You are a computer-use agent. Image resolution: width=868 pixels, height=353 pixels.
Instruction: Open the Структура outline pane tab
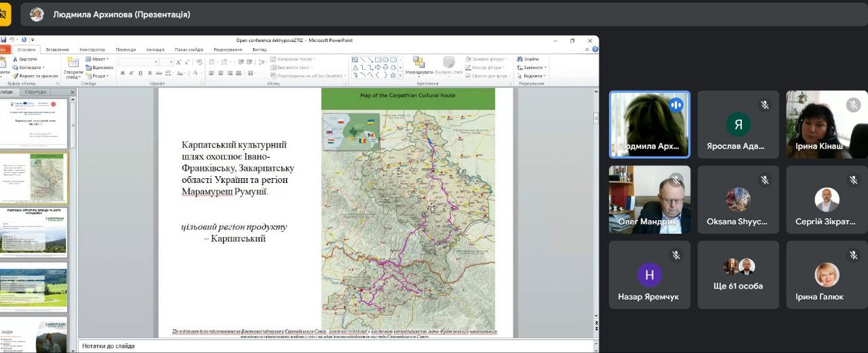(35, 91)
